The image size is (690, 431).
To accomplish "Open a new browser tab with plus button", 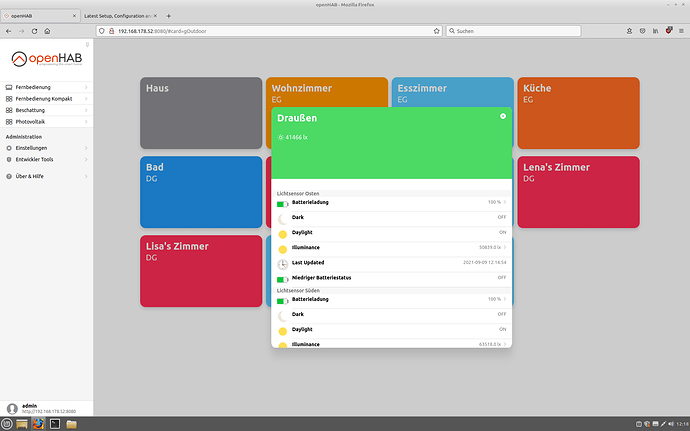I will click(x=169, y=16).
